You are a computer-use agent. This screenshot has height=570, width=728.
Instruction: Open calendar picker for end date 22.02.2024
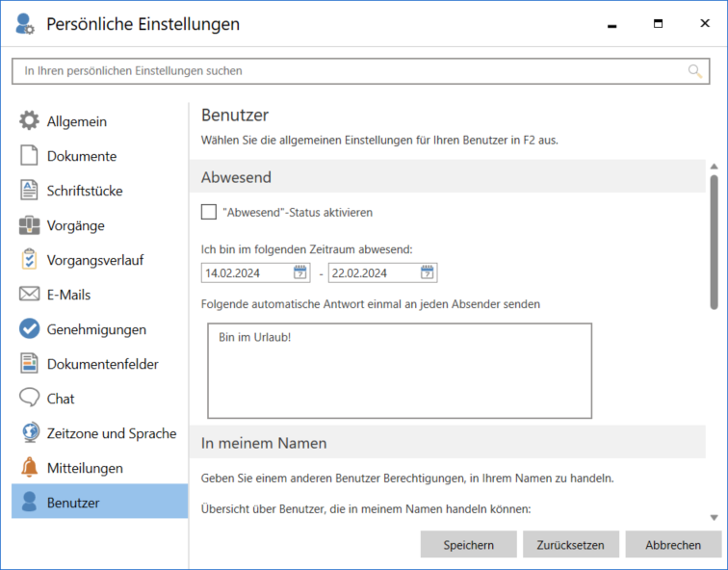point(428,272)
